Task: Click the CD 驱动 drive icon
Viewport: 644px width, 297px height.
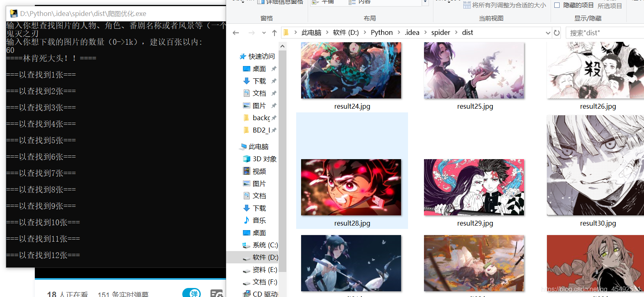Action: point(247,294)
